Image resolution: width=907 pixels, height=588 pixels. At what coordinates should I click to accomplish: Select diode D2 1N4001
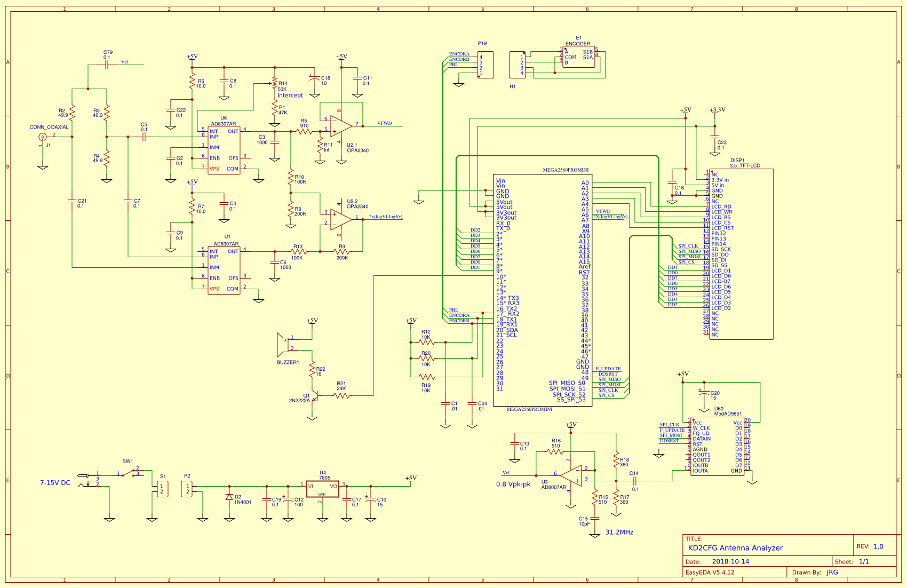pos(229,496)
